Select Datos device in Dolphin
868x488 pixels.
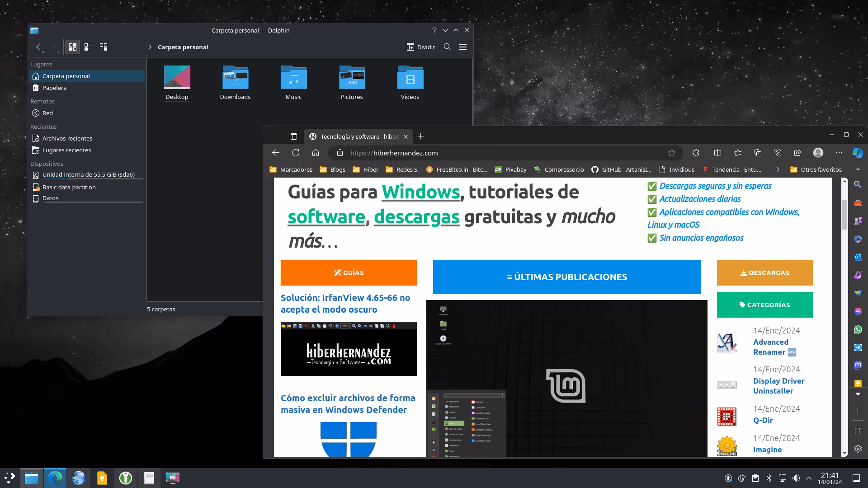tap(87, 198)
